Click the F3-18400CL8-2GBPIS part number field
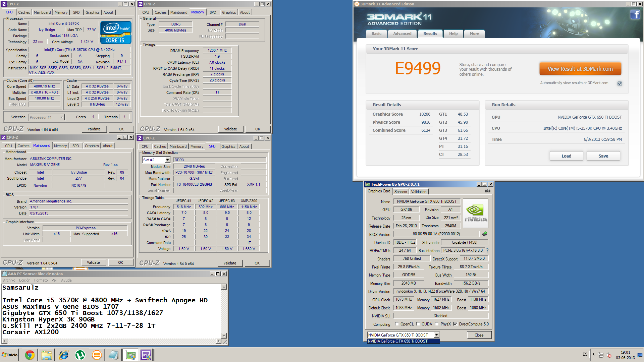The width and height of the screenshot is (644, 362). (x=194, y=184)
